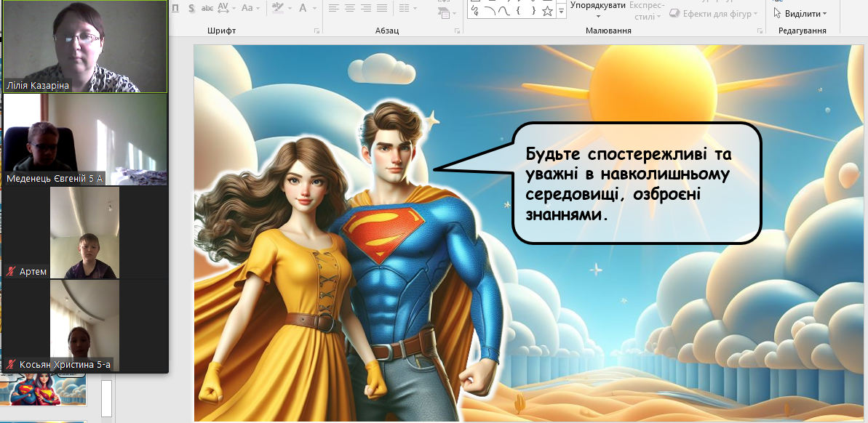Open the Виділити dropdown
The height and width of the screenshot is (423, 868).
pyautogui.click(x=800, y=13)
